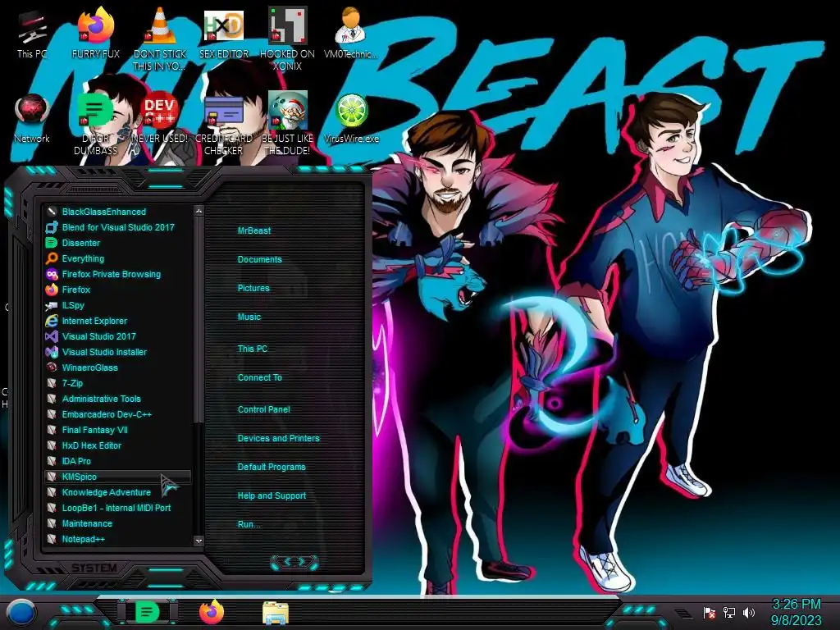Open Network desktop icon

point(32,119)
